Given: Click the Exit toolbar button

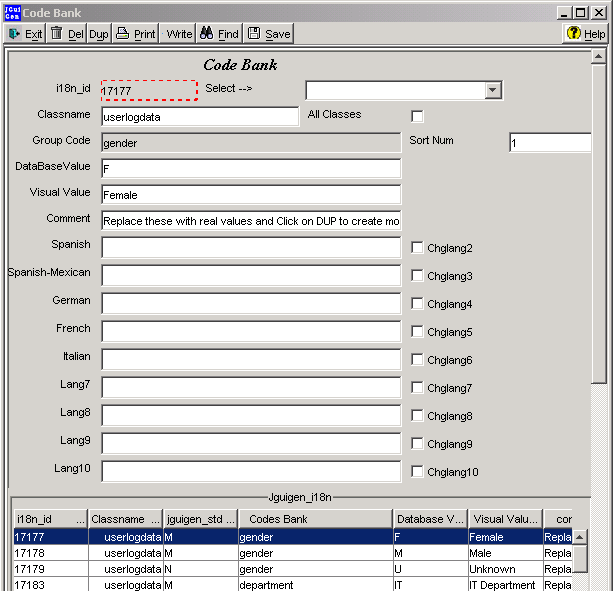Looking at the screenshot, I should 25,34.
